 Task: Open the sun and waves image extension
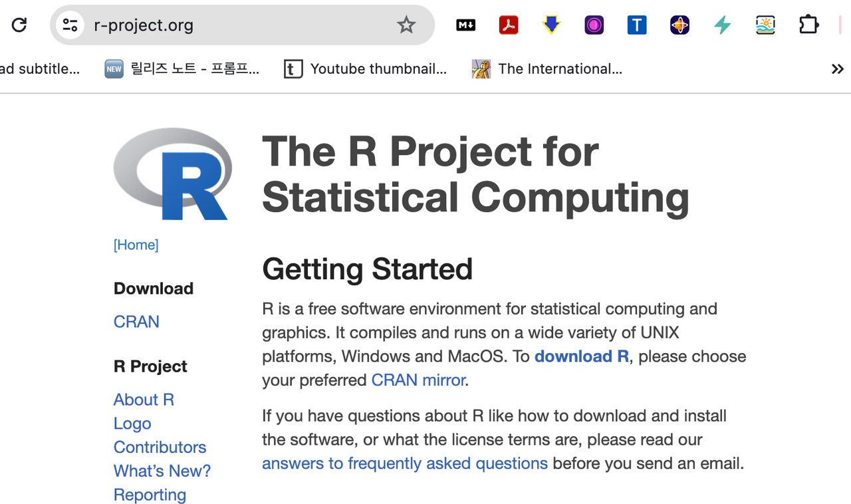(765, 25)
